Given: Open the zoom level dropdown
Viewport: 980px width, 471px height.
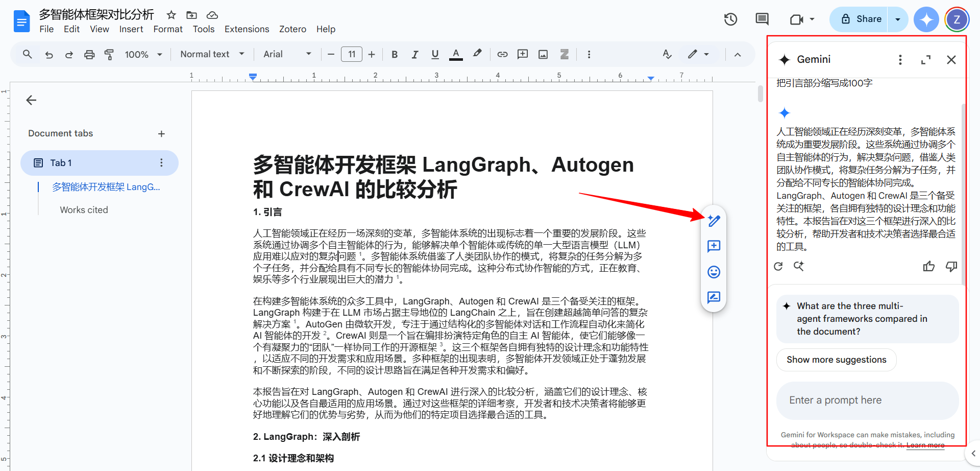Looking at the screenshot, I should 143,54.
